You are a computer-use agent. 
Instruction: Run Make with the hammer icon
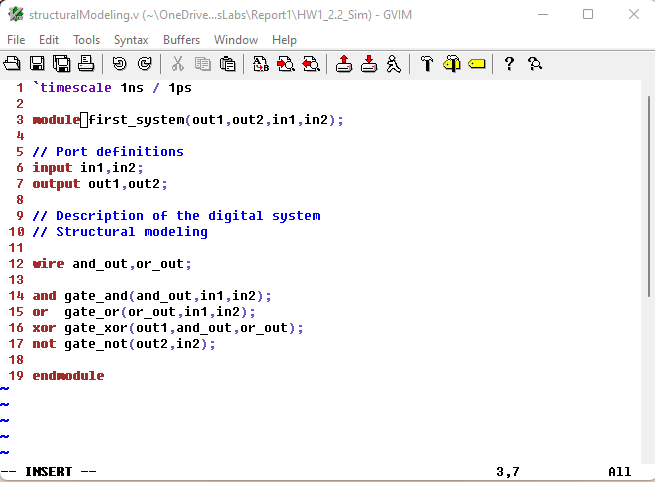point(427,64)
